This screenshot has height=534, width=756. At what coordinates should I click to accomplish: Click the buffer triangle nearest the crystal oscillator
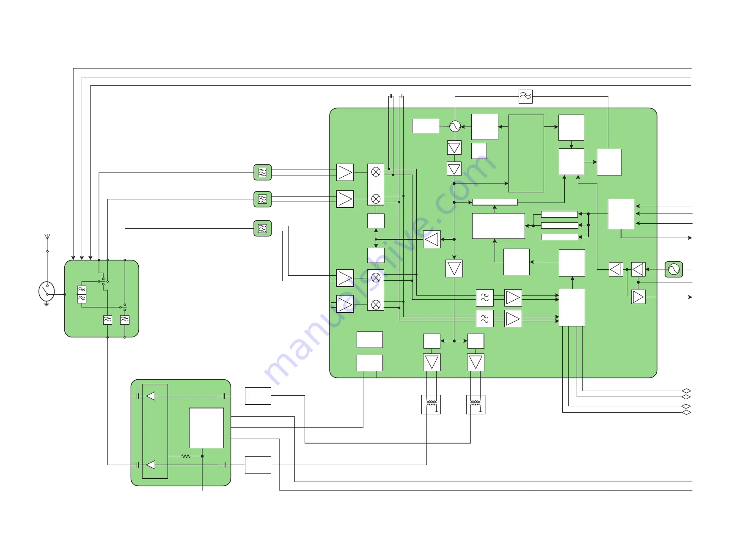(x=638, y=269)
